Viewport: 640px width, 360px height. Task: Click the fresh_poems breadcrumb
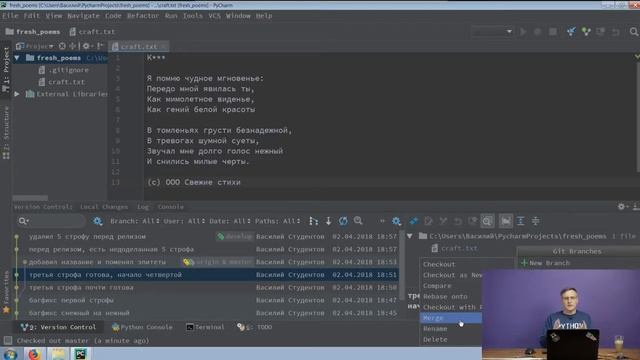[33, 32]
